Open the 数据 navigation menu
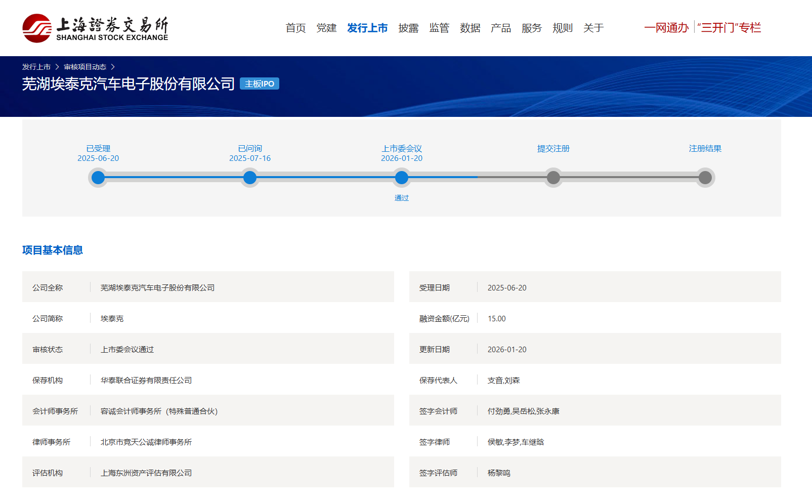 click(x=470, y=28)
